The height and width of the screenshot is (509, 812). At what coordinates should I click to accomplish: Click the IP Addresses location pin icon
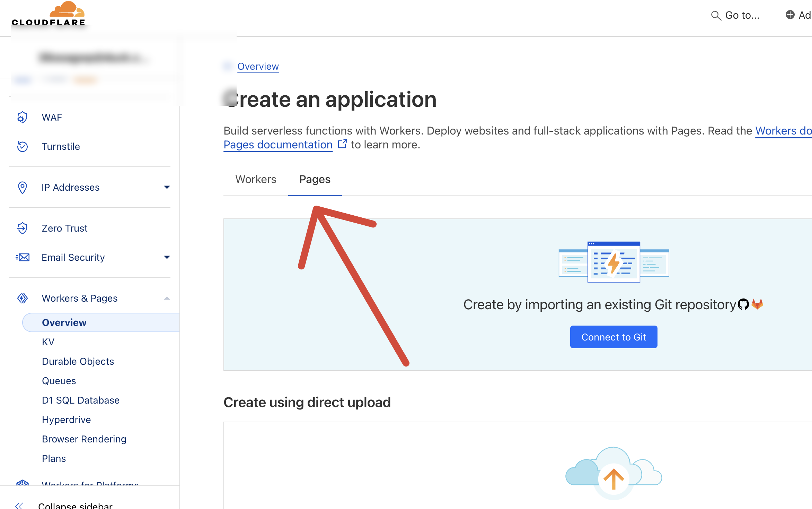(22, 188)
